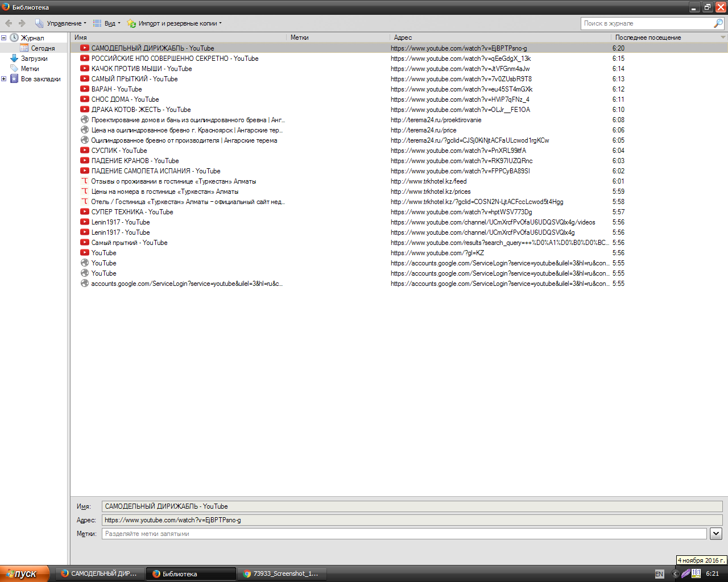The width and height of the screenshot is (728, 582).
Task: Click the Журнал clock icon
Action: tap(14, 38)
